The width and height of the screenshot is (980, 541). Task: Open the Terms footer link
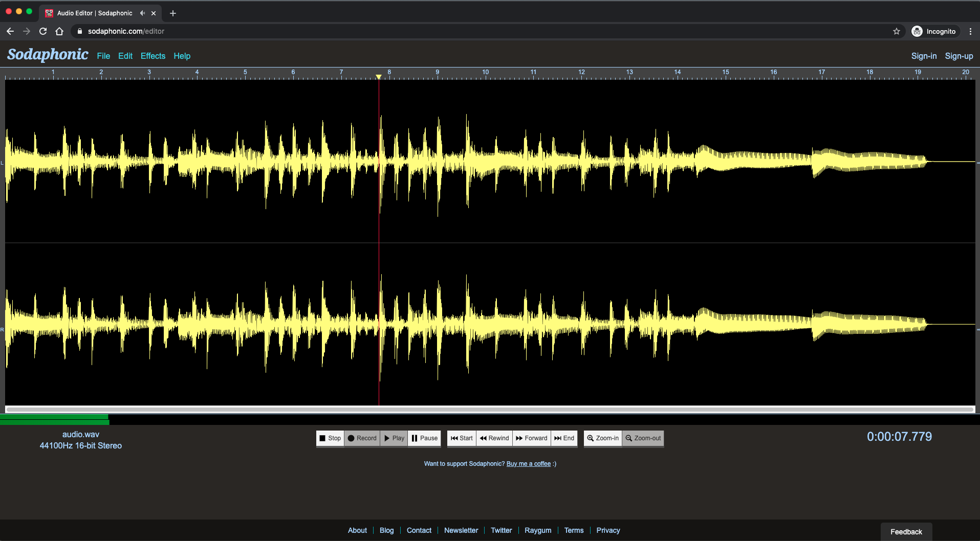574,530
